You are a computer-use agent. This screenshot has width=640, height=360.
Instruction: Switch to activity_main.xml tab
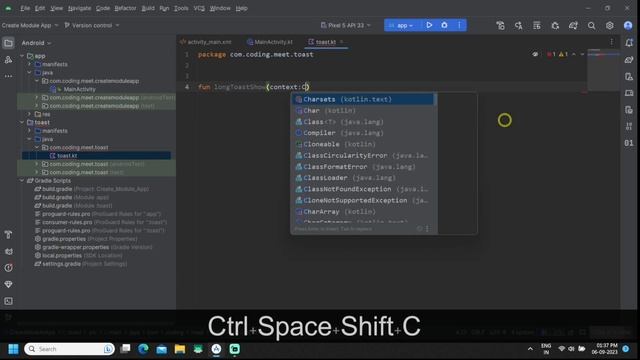206,42
